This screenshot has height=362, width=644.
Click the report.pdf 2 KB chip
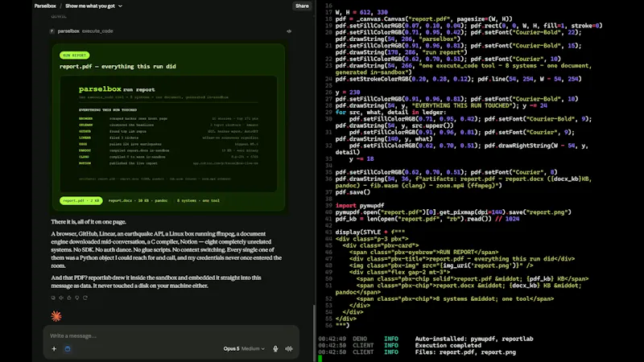point(81,200)
